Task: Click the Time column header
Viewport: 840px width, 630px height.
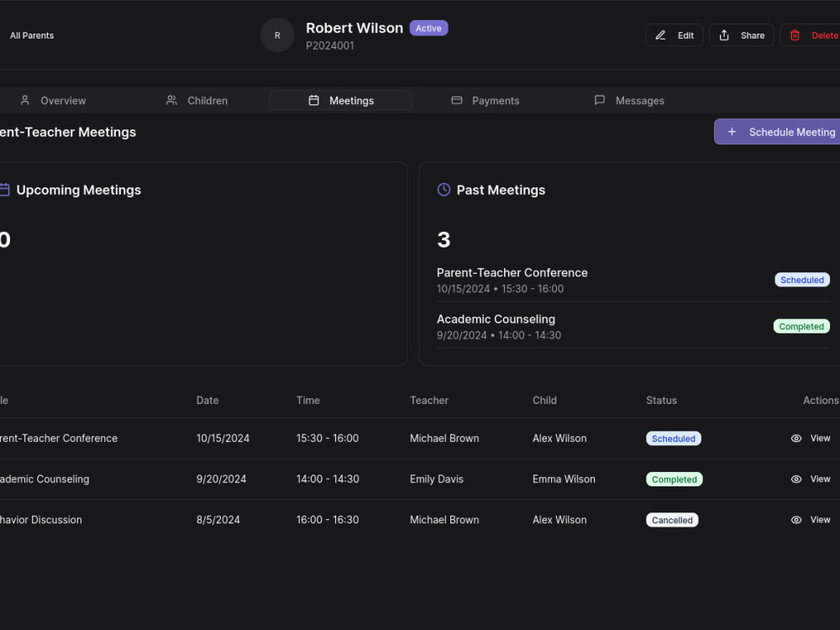Action: click(x=308, y=400)
